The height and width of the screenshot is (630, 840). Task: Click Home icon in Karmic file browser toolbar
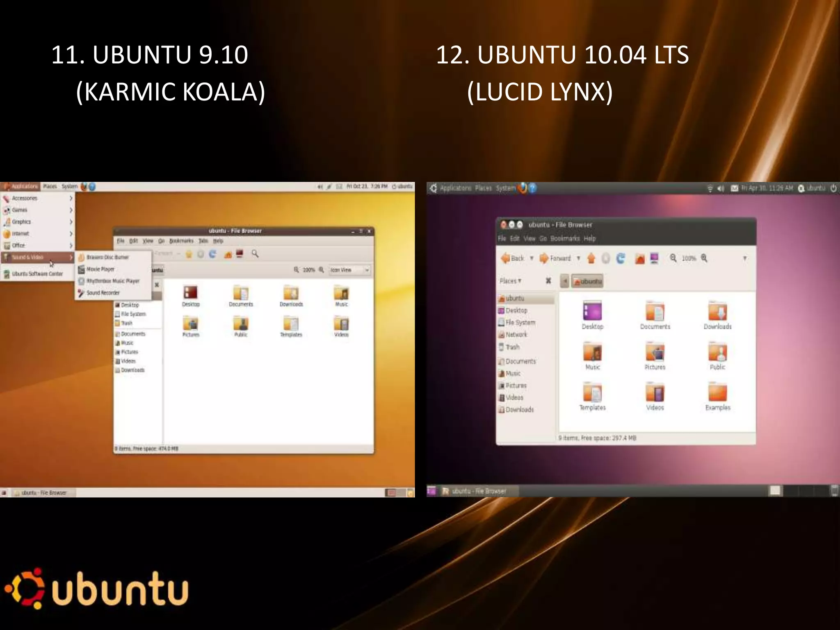(228, 254)
